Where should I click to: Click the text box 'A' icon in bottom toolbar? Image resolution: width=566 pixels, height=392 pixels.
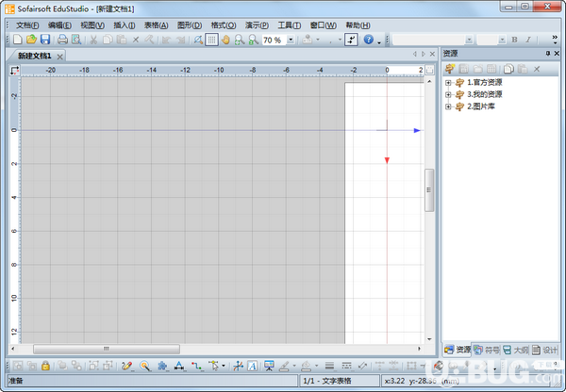252,366
